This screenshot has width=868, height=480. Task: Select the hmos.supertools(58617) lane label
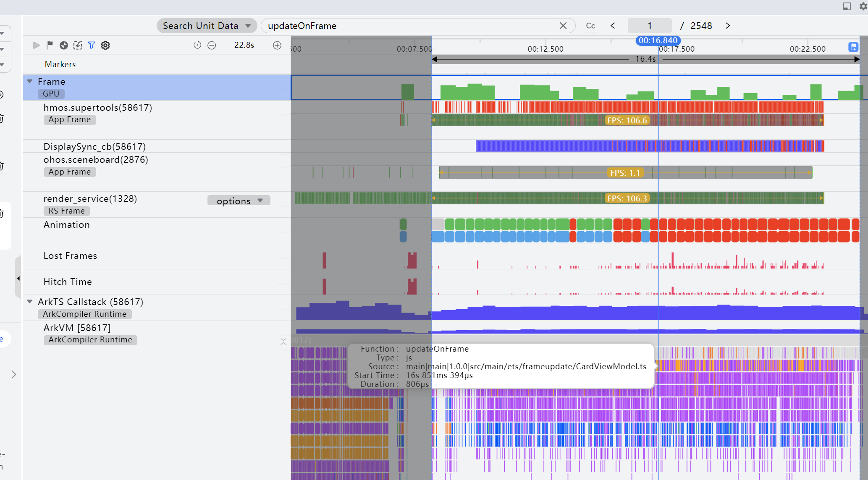(x=98, y=107)
